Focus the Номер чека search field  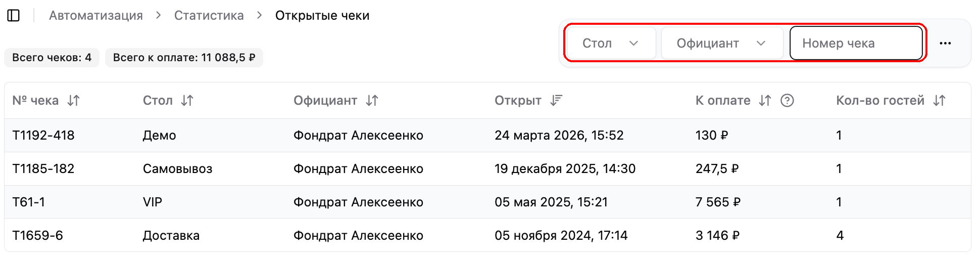(x=856, y=44)
